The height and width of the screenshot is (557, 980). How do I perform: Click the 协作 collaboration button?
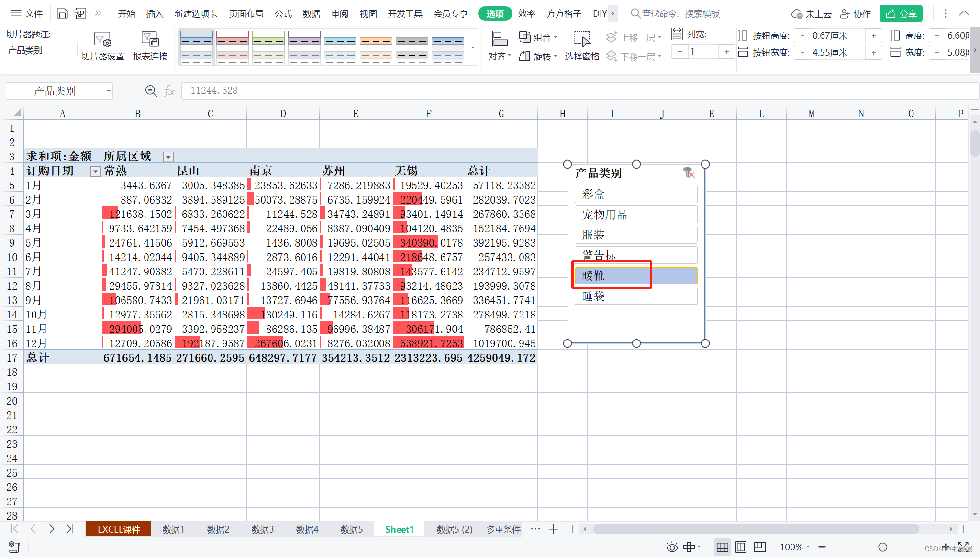(856, 14)
